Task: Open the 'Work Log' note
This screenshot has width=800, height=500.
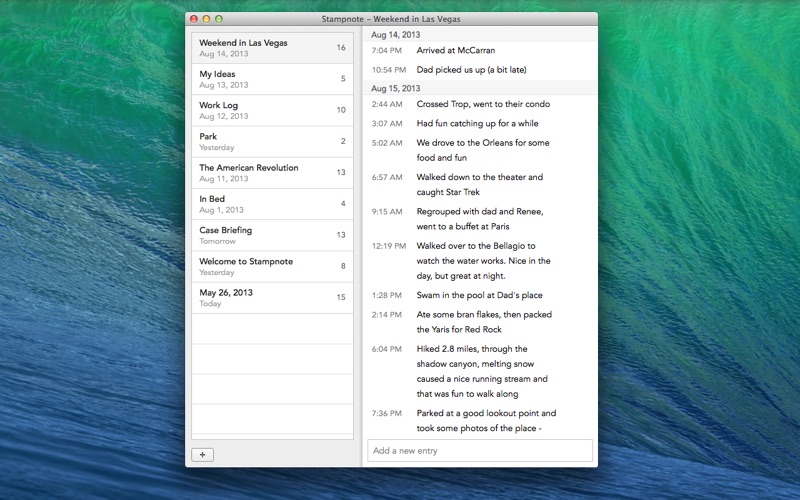Action: point(272,110)
